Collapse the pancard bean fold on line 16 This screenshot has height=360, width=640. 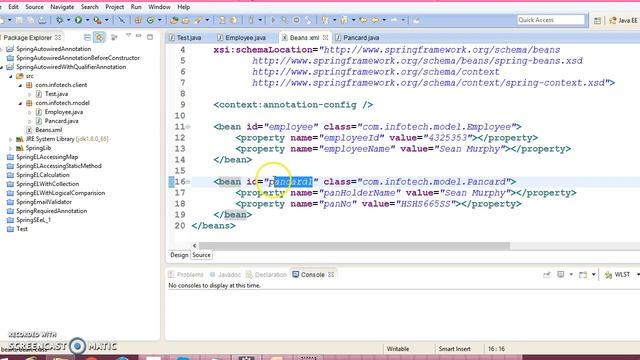(x=188, y=182)
